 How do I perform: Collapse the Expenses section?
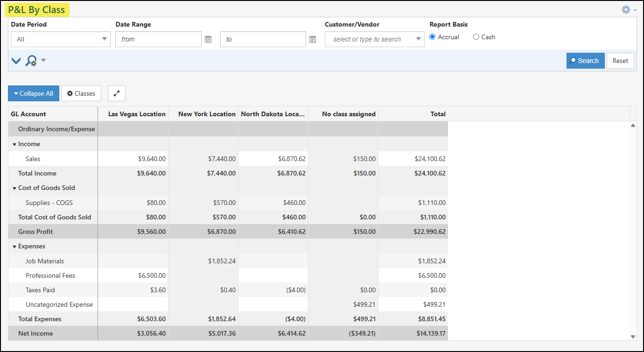coord(14,246)
